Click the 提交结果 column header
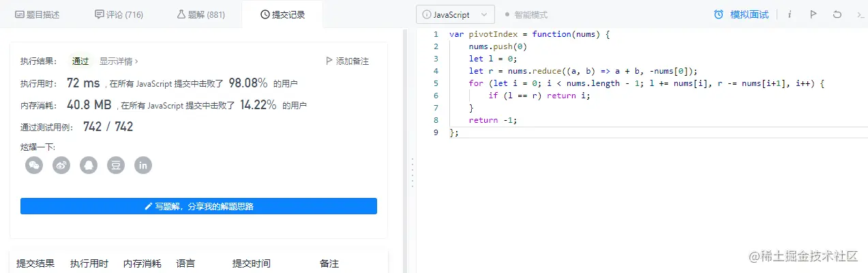 [x=35, y=263]
